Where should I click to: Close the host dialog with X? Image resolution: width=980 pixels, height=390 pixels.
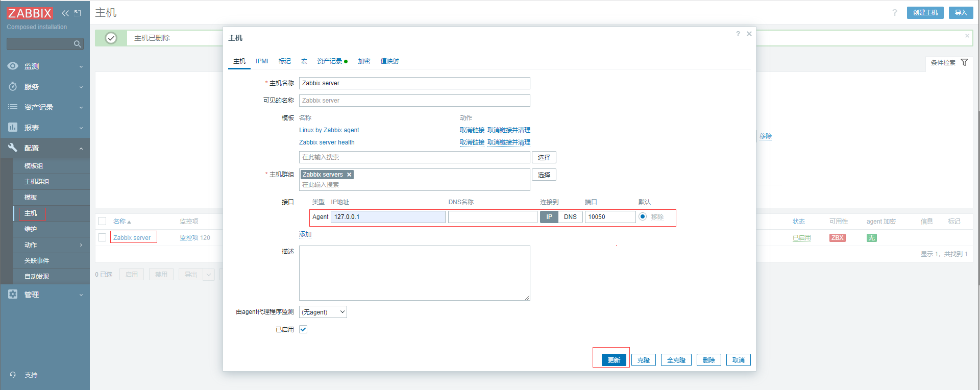pyautogui.click(x=749, y=34)
